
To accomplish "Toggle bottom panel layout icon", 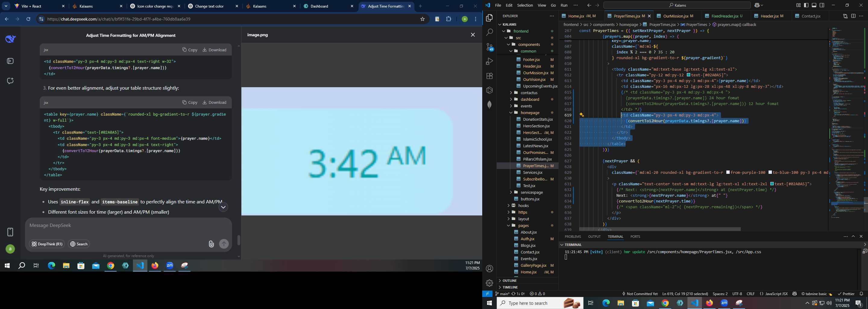I will [814, 5].
